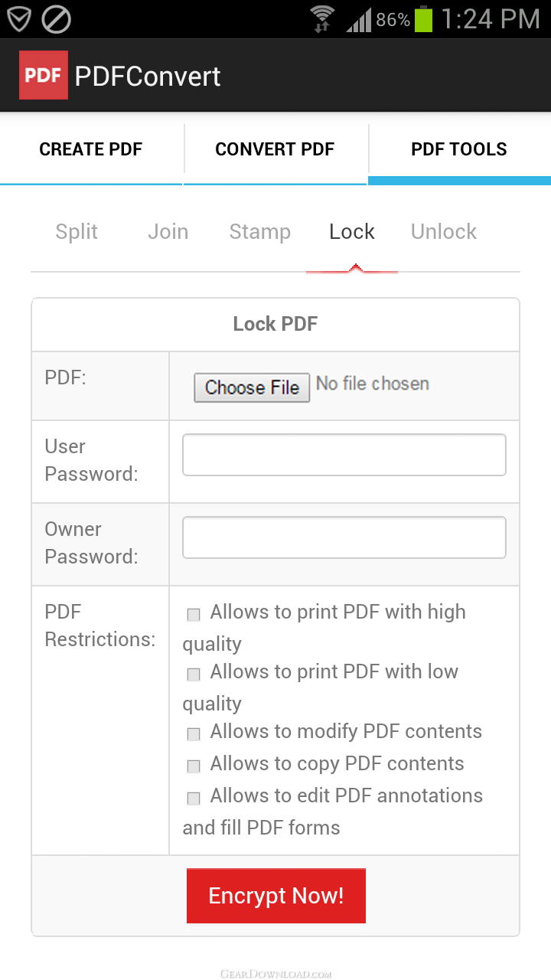This screenshot has height=980, width=551.
Task: Enable printing PDF with high quality
Action: [194, 614]
